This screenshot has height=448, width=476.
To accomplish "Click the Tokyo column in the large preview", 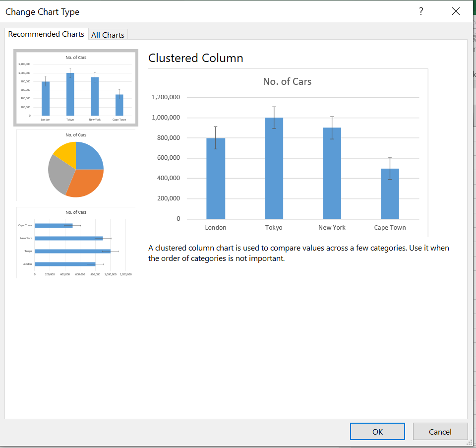I will [x=274, y=169].
